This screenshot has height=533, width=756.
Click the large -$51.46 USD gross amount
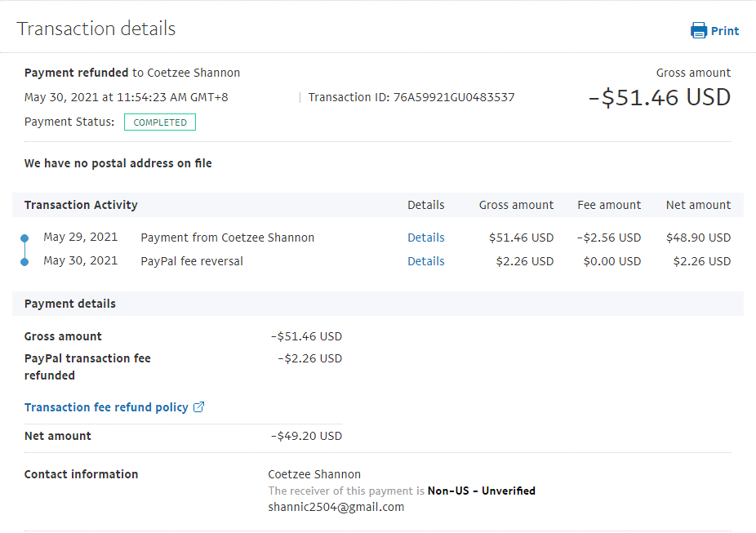659,98
